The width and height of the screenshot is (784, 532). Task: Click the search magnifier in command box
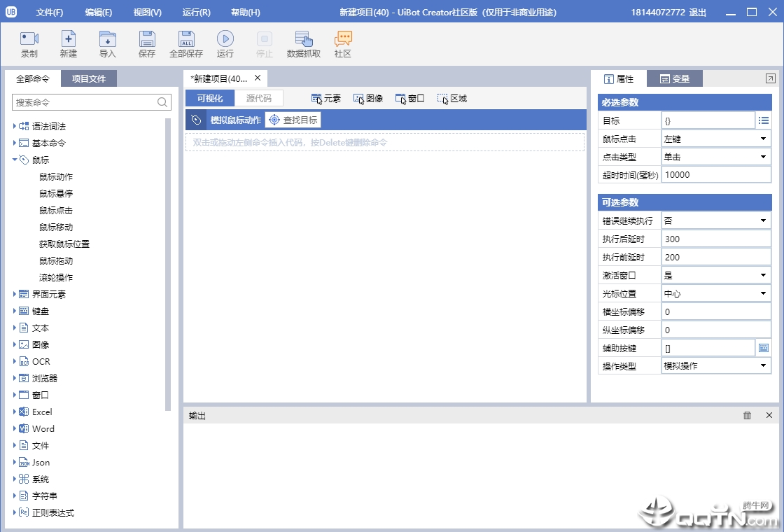point(162,102)
